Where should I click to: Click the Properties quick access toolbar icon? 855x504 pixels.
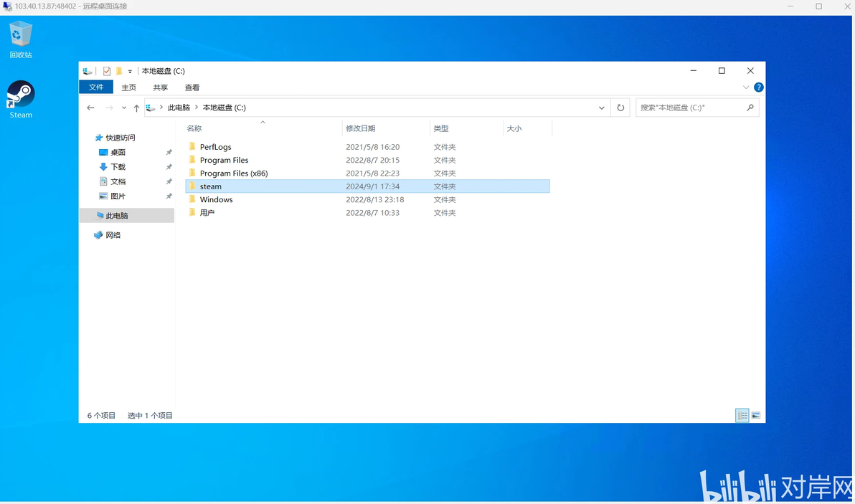point(107,71)
